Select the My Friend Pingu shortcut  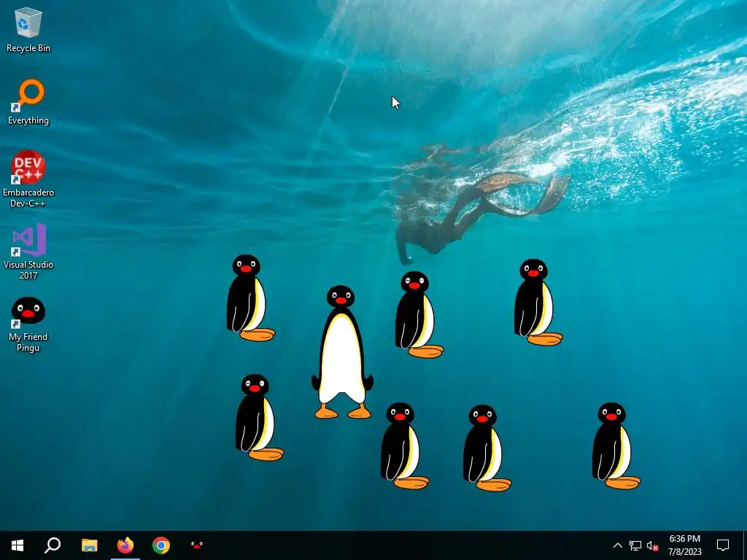28,324
